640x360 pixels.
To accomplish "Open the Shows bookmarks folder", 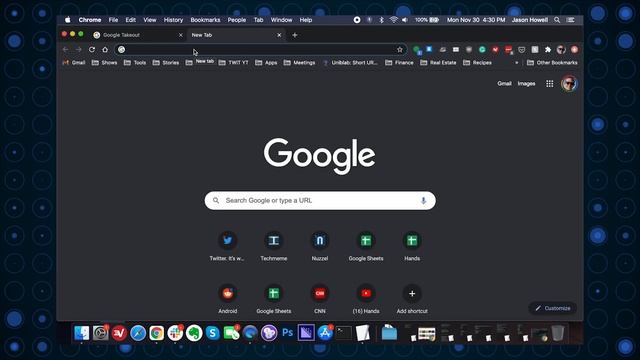I will coord(104,63).
